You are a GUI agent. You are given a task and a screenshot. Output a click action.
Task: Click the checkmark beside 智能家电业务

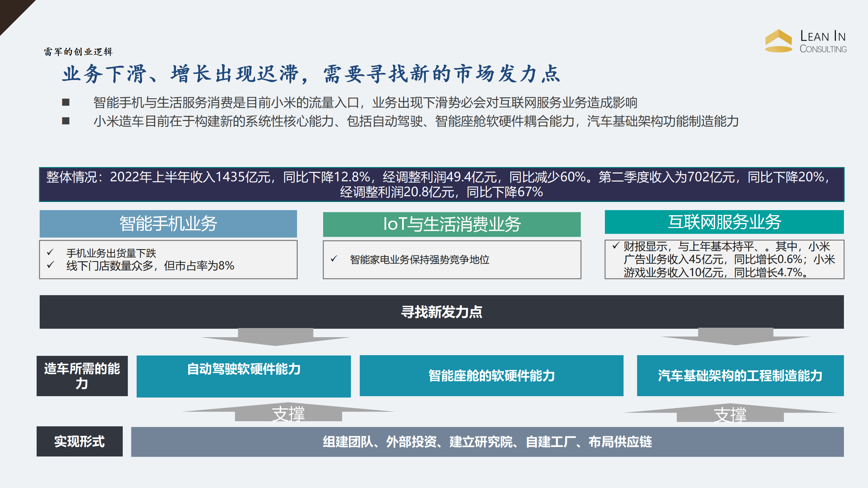(334, 259)
